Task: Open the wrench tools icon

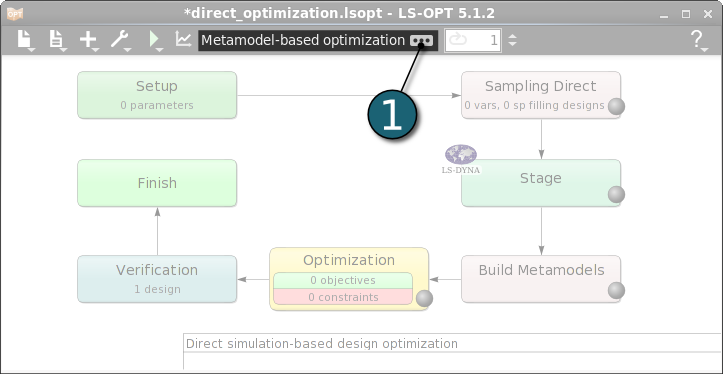Action: (x=119, y=40)
